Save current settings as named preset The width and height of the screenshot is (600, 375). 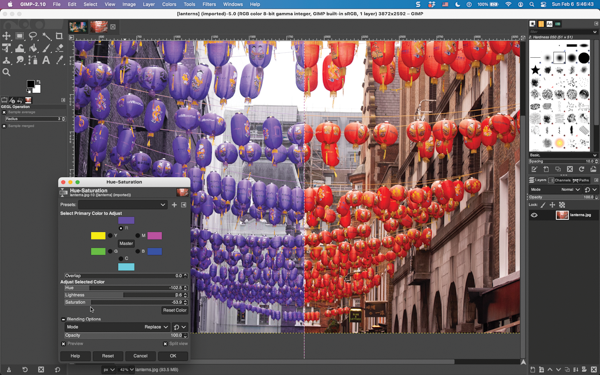[174, 205]
